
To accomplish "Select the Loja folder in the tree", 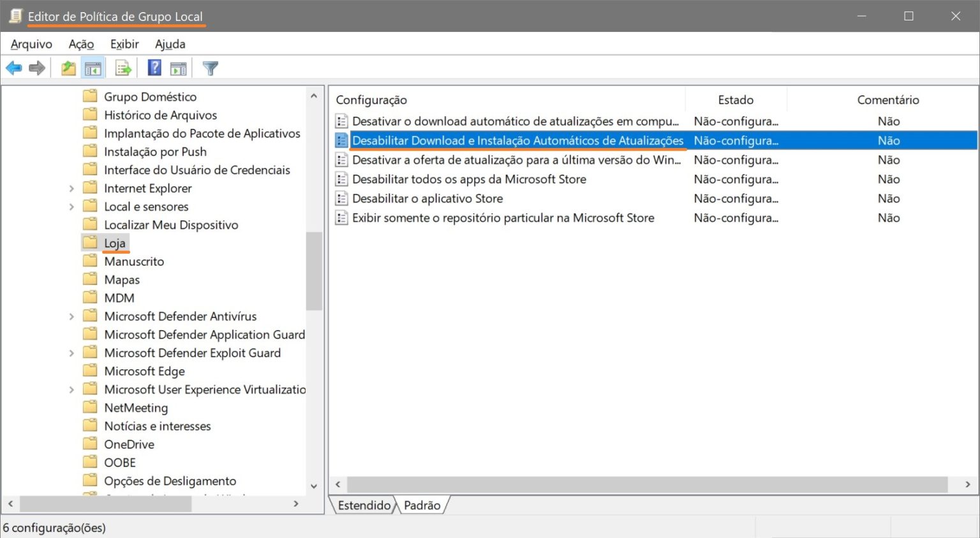I will click(115, 243).
